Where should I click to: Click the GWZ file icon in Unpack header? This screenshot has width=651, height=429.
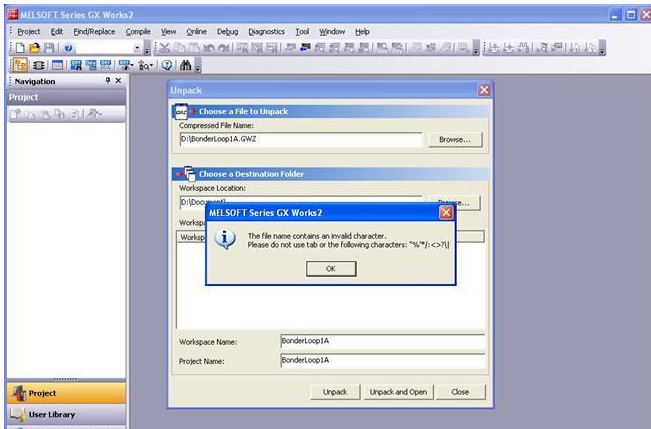pos(181,111)
